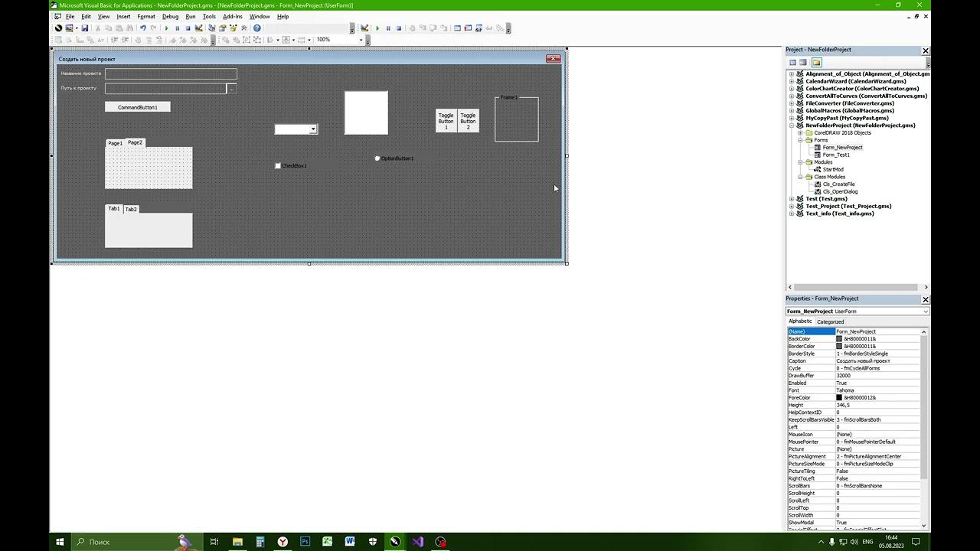Click the Project panel horizontal scrollbar

coord(857,287)
